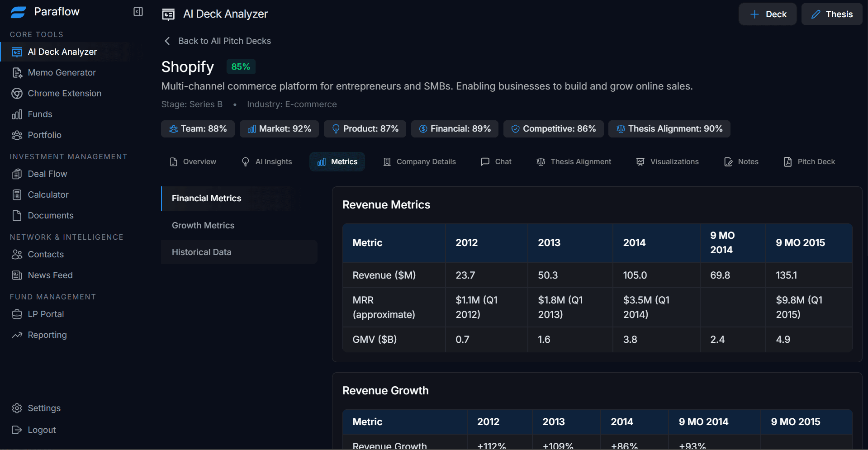Open the Thesis Alignment tab
Viewport: 868px width, 450px height.
pos(574,161)
